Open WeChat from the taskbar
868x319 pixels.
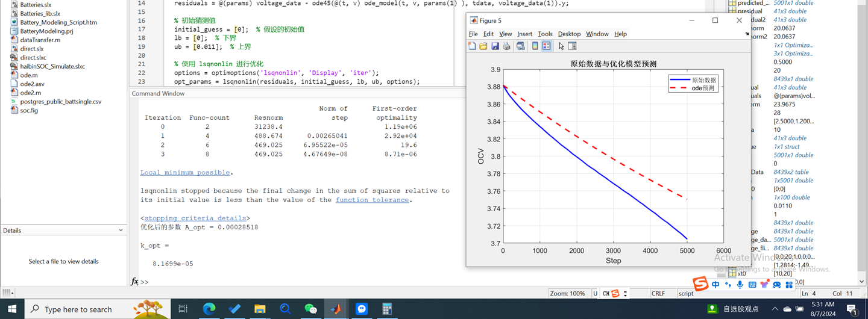310,309
